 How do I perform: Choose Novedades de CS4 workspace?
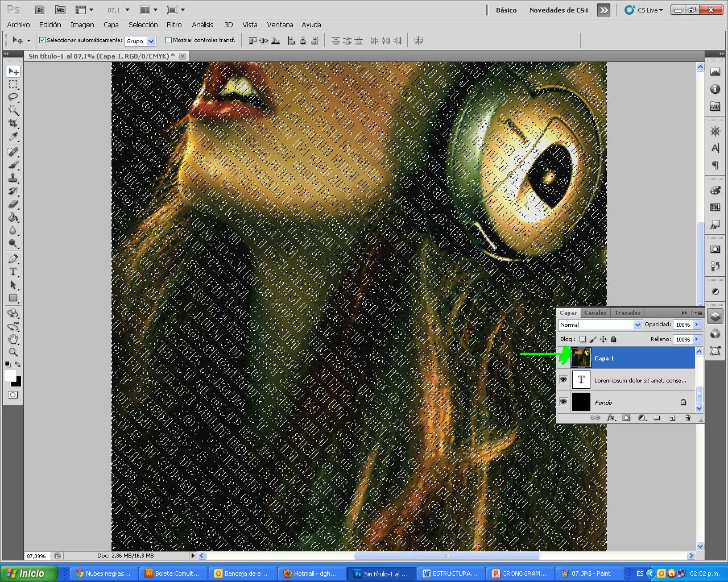click(x=559, y=10)
